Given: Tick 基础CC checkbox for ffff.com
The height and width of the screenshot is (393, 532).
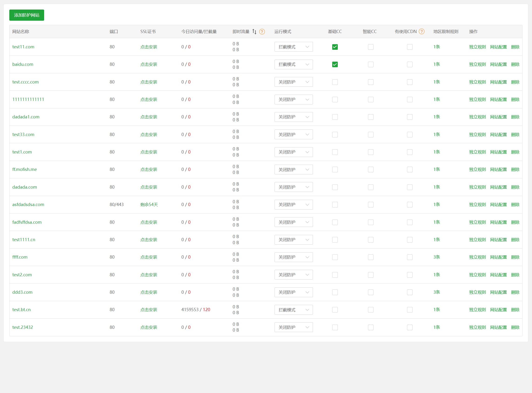Looking at the screenshot, I should point(335,257).
